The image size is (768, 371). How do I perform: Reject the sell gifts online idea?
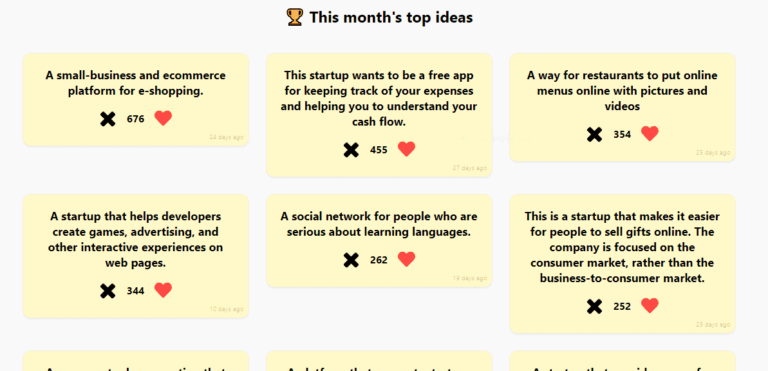(x=595, y=306)
